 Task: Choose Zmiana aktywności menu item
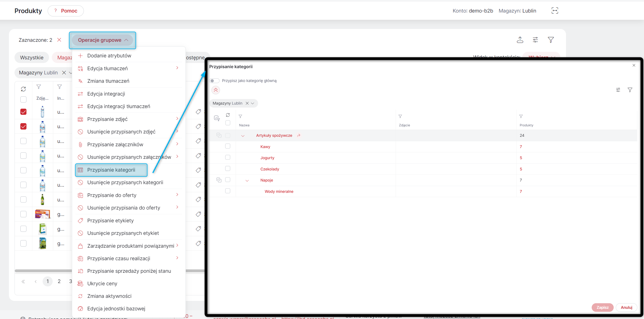point(129,296)
